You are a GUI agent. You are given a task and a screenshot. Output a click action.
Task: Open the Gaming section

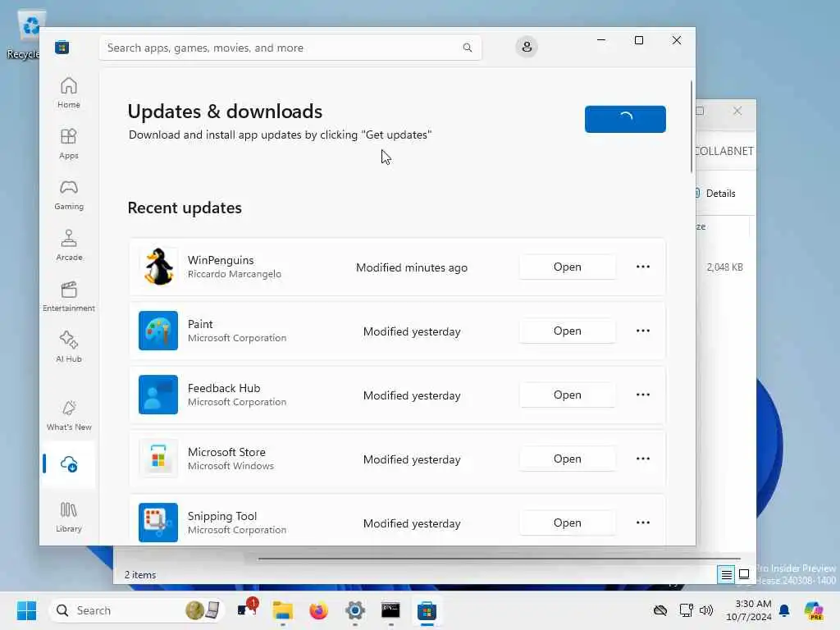click(69, 194)
